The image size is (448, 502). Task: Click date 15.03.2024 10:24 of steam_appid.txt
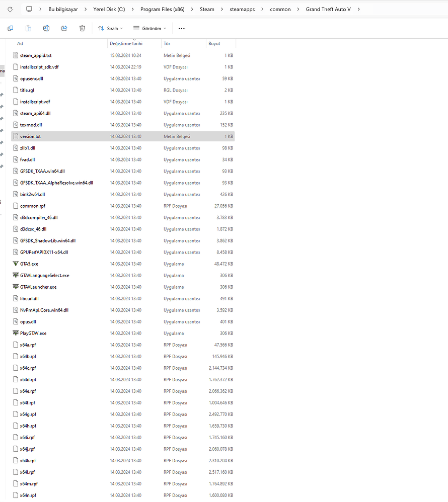pos(126,55)
